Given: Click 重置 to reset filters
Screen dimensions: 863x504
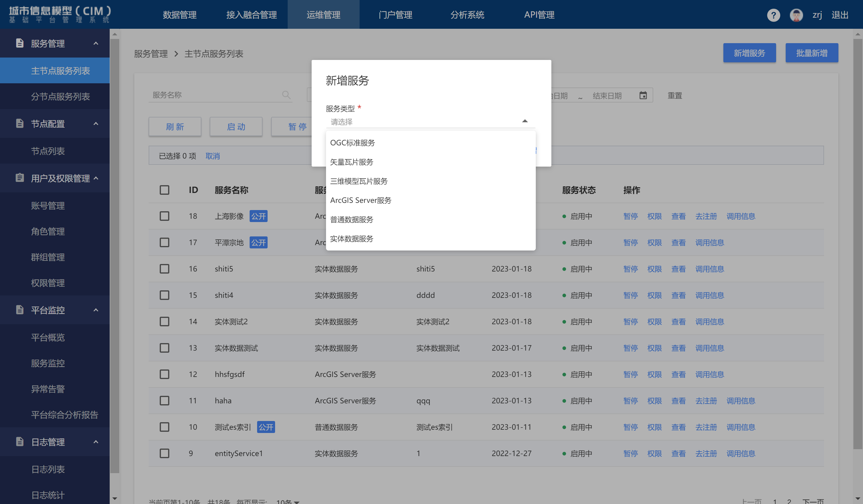Looking at the screenshot, I should click(675, 96).
